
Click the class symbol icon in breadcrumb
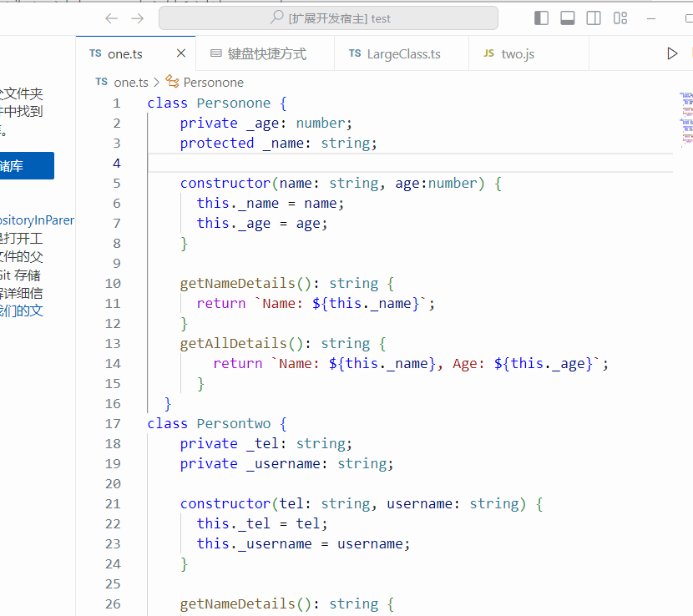pyautogui.click(x=172, y=82)
